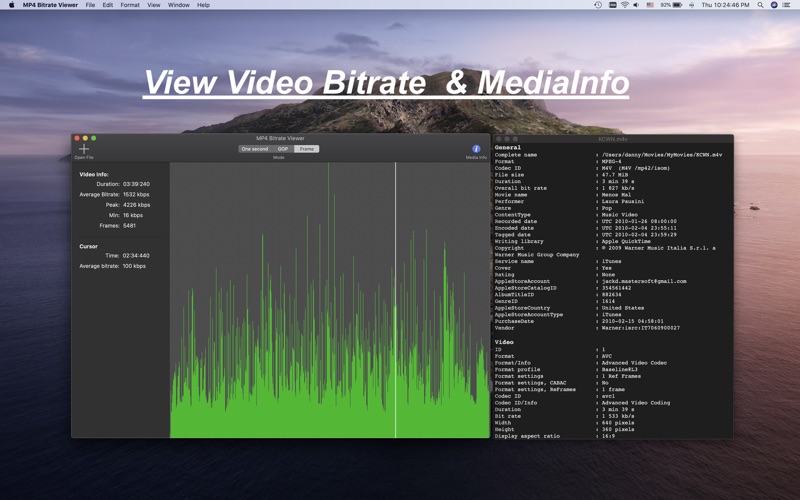Open the Media Info panel icon

[476, 149]
